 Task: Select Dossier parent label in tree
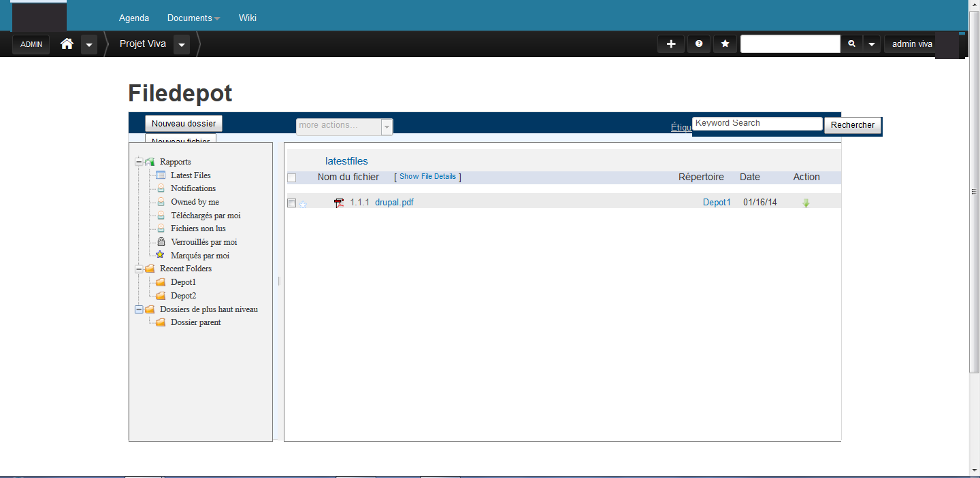coord(196,322)
